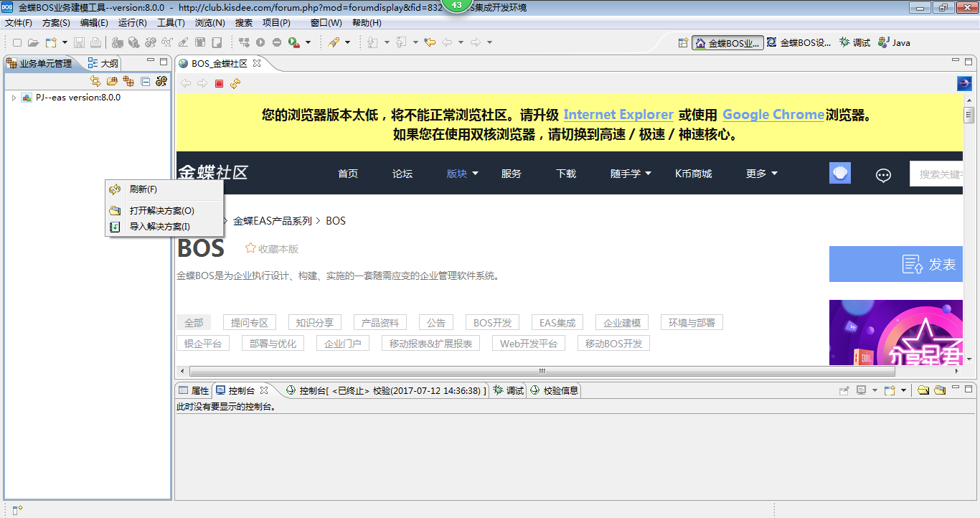Open the 版块 dropdown on the webpage
The height and width of the screenshot is (518, 980).
(x=462, y=173)
